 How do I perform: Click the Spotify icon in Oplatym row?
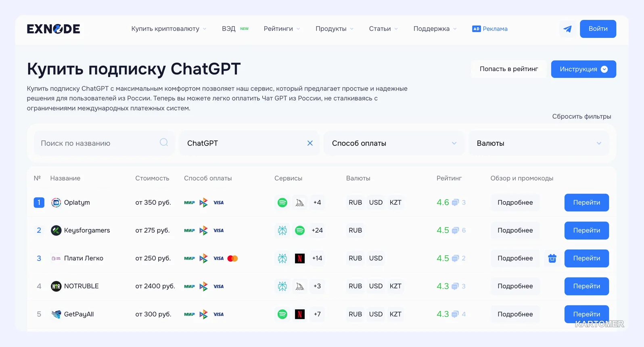point(282,202)
